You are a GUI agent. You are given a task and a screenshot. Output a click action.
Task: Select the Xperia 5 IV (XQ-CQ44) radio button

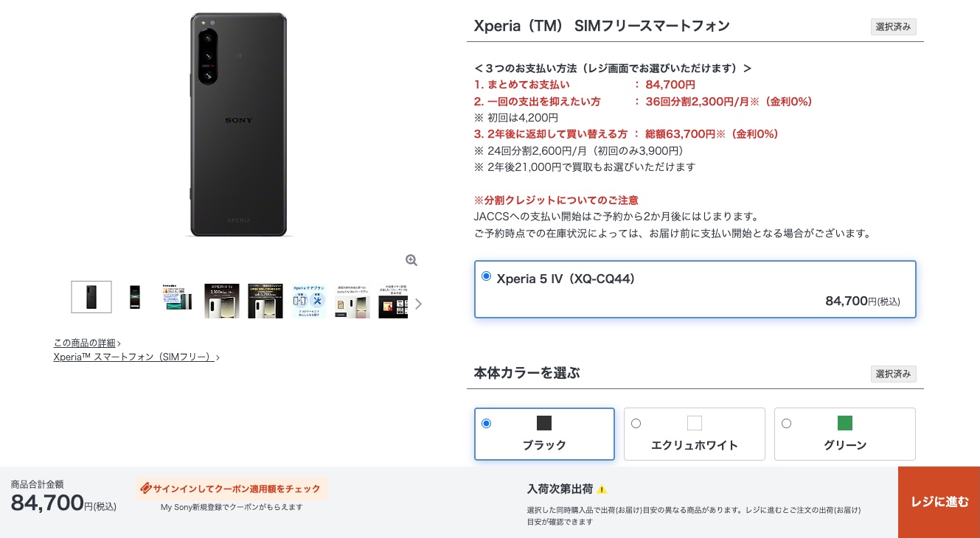point(486,276)
